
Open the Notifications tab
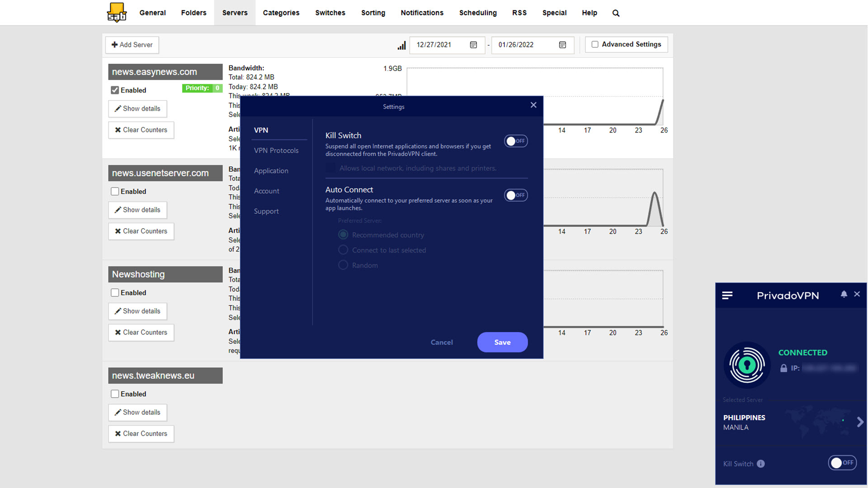pos(422,13)
